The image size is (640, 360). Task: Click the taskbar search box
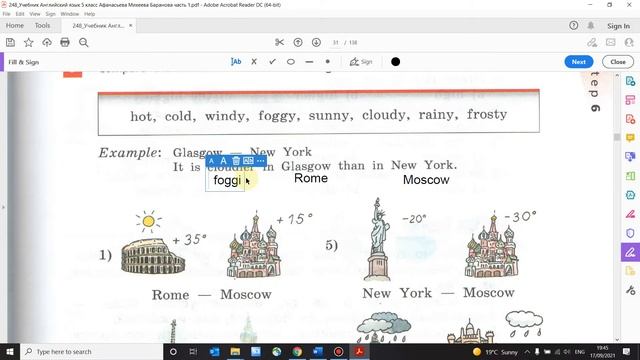(91, 351)
